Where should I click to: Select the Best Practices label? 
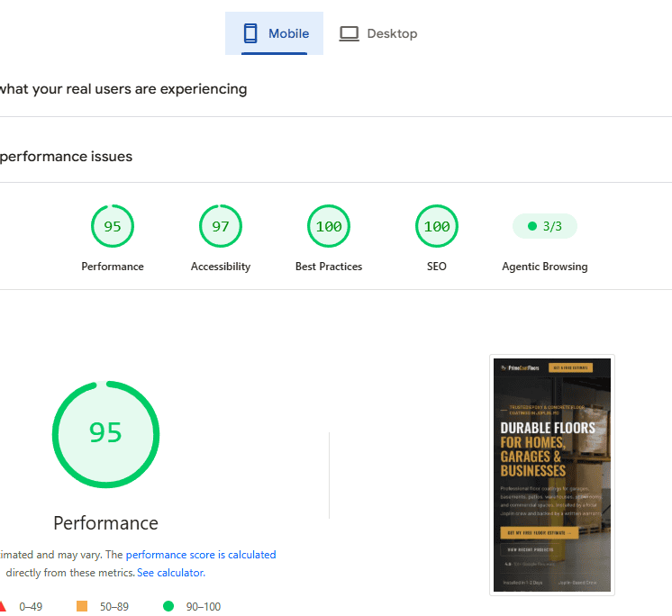coord(329,267)
